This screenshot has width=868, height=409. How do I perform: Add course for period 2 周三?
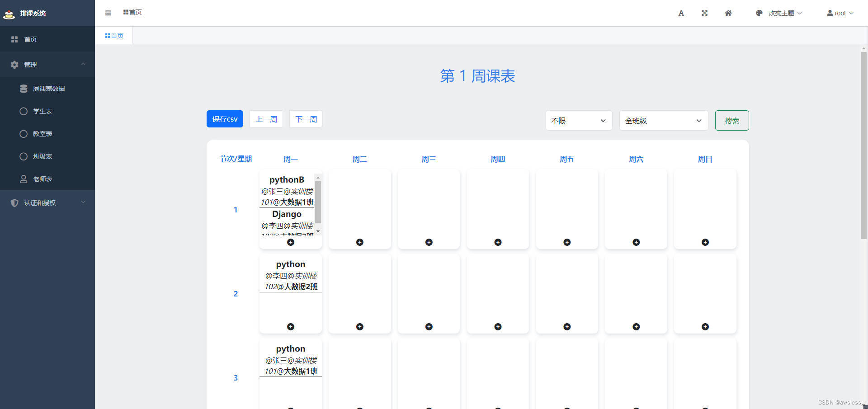click(429, 327)
